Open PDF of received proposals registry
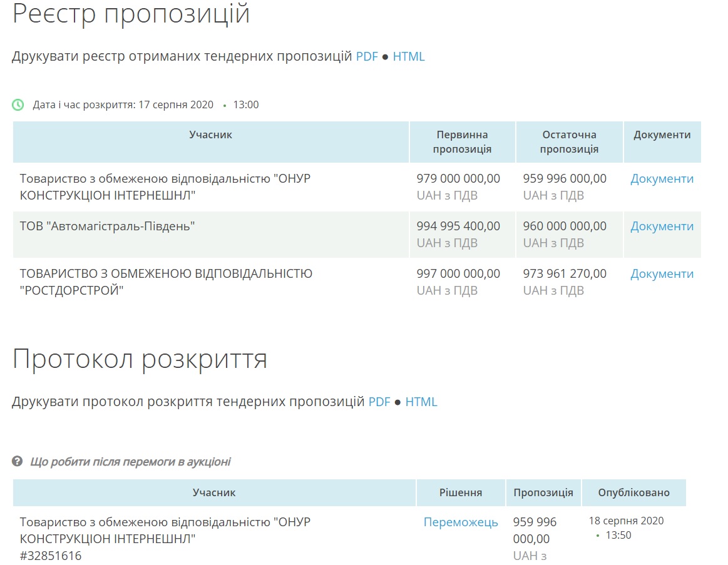This screenshot has width=728, height=565. point(367,56)
